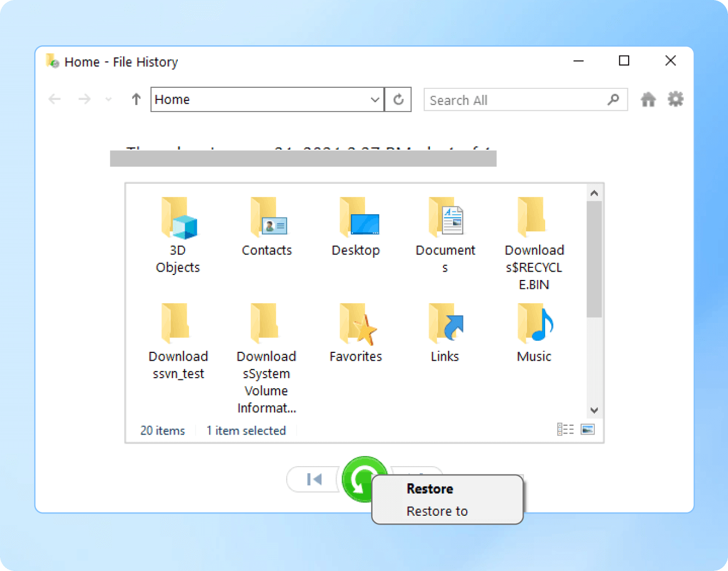
Task: Click the "Downloadssvn_test" folder label
Action: tap(178, 365)
